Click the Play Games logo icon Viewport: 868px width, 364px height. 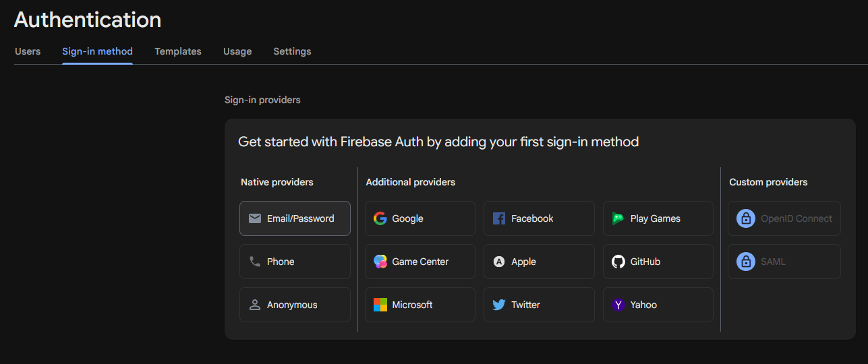pos(618,218)
